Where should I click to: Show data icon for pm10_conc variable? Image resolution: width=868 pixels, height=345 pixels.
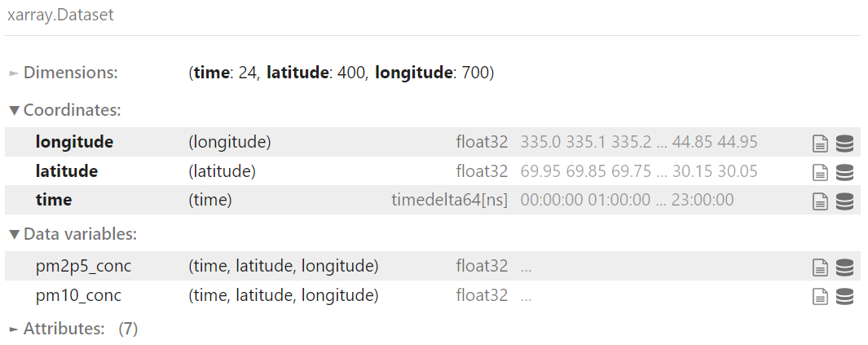pyautogui.click(x=844, y=296)
